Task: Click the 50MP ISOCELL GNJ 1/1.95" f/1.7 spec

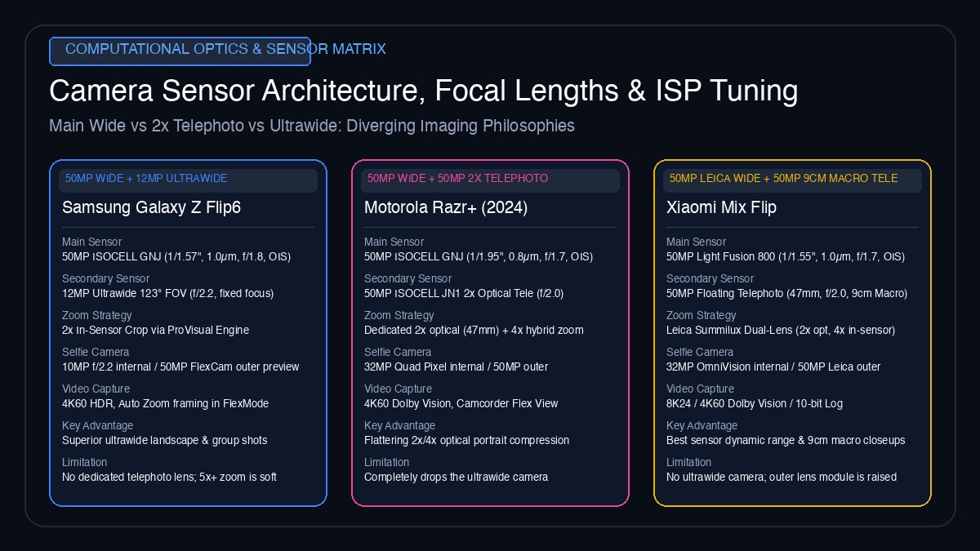Action: 479,256
